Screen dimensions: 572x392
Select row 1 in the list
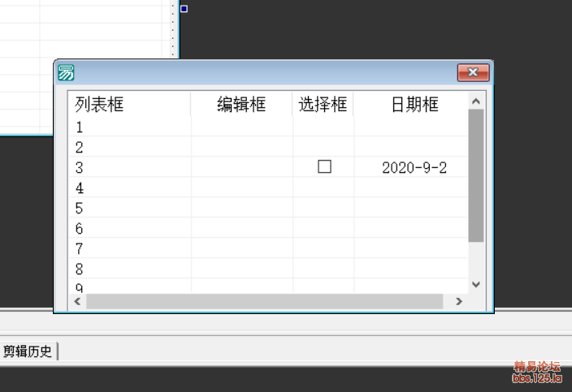(x=268, y=127)
